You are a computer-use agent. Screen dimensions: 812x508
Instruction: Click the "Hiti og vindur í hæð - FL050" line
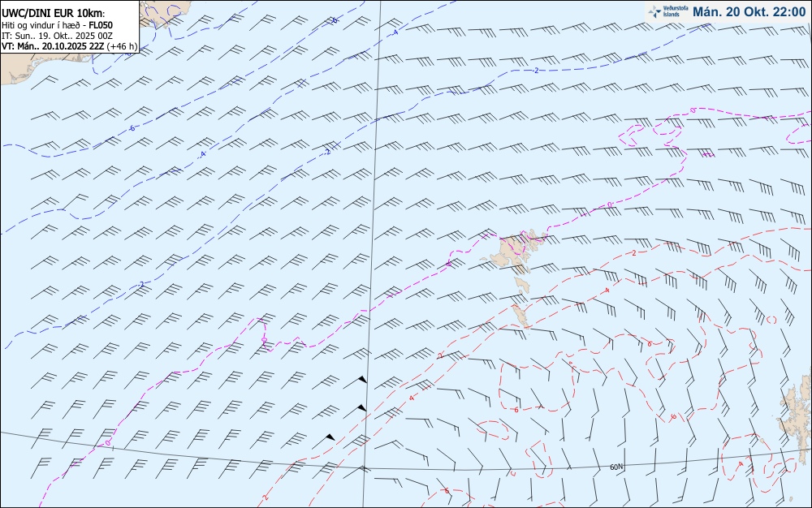coord(58,25)
